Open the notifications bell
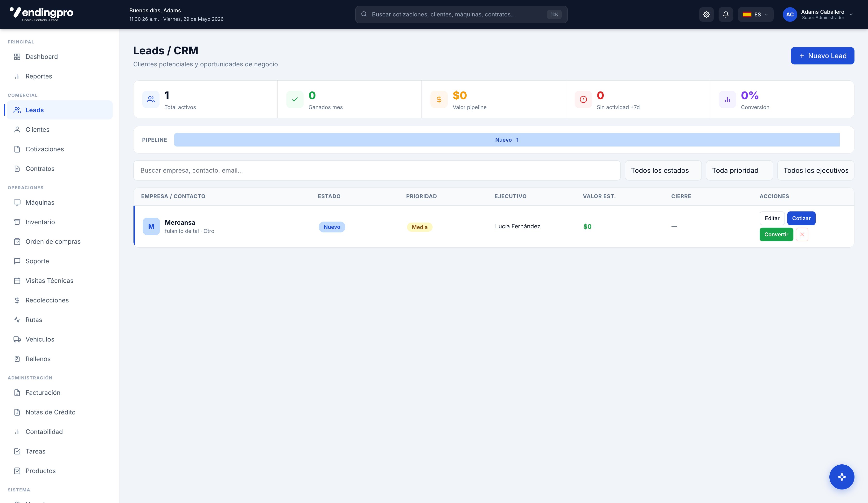Image resolution: width=868 pixels, height=503 pixels. click(x=726, y=14)
